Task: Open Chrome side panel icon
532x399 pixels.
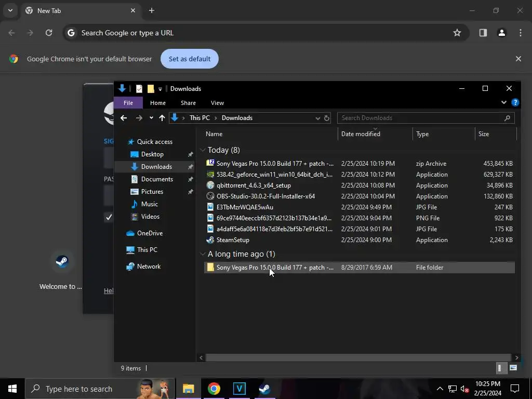Action: [483, 33]
